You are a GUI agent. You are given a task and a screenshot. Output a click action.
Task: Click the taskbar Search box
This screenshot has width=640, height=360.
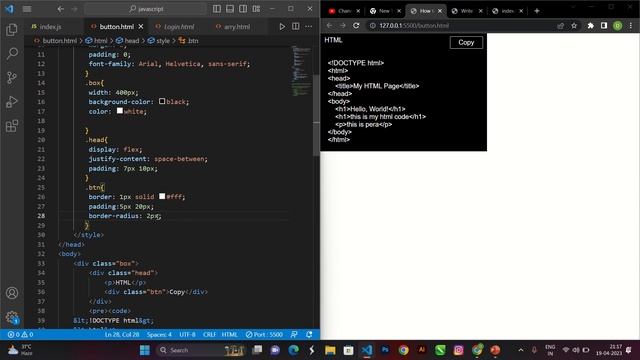tap(201, 350)
